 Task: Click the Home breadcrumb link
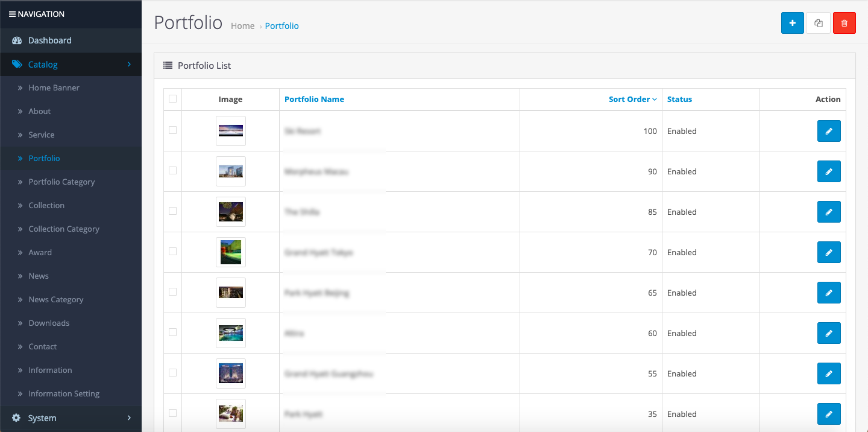(242, 26)
